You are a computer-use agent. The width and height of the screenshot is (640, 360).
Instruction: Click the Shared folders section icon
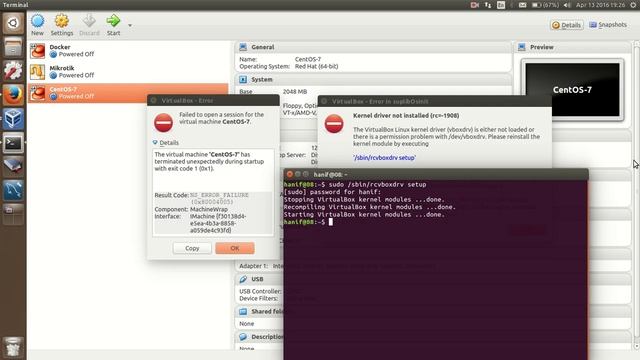(243, 311)
